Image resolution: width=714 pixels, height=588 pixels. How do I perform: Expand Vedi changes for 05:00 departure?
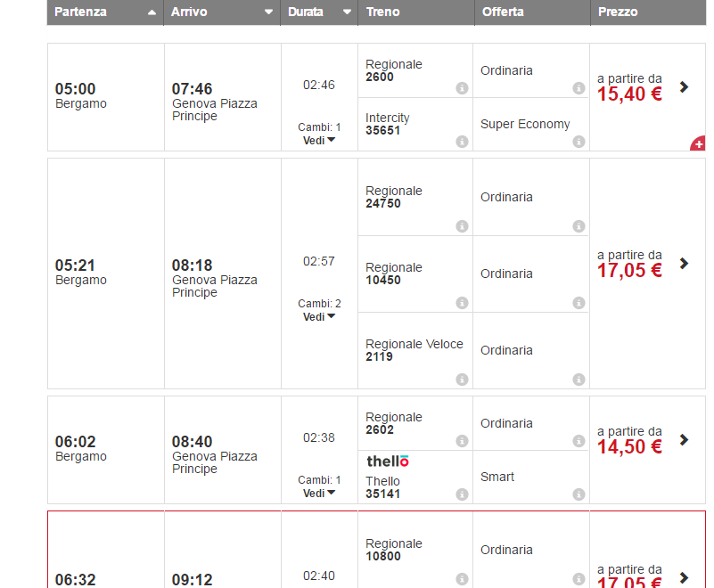pos(319,140)
